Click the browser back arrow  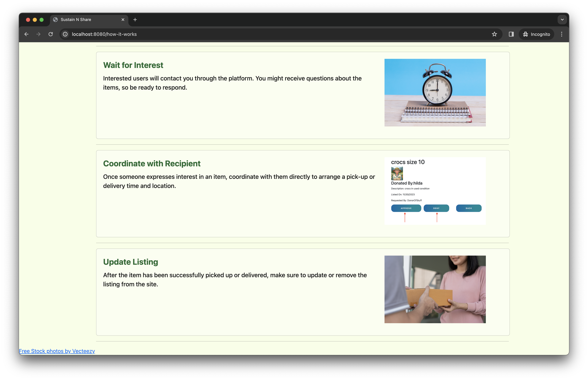(x=26, y=34)
